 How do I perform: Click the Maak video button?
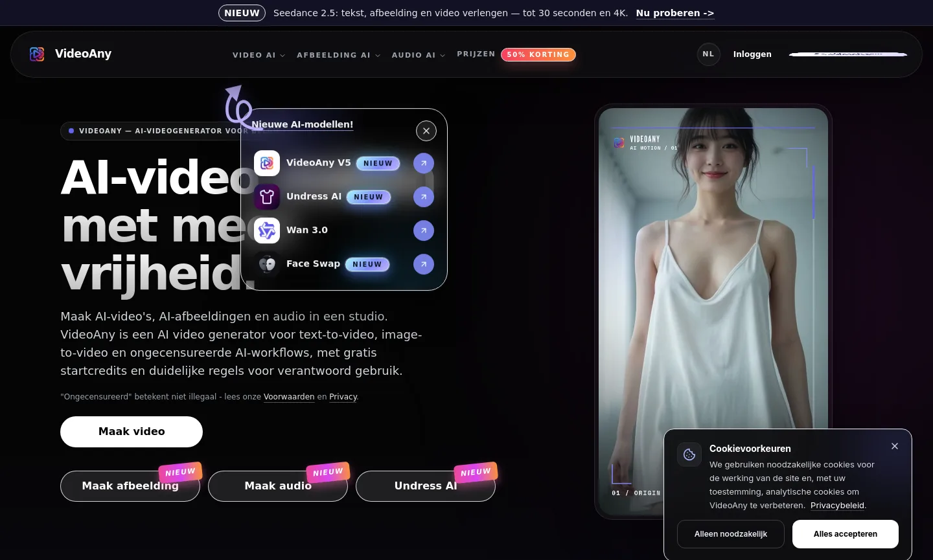coord(132,432)
